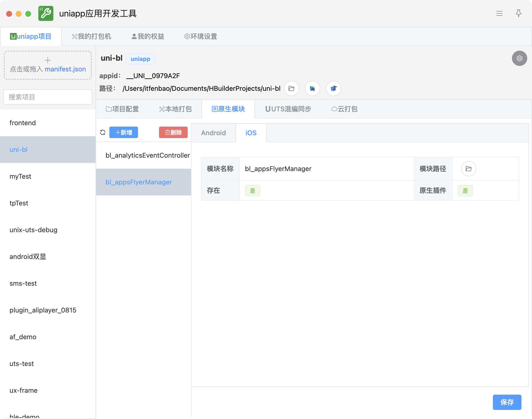
Task: Open 环境设置 tab
Action: pyautogui.click(x=201, y=37)
